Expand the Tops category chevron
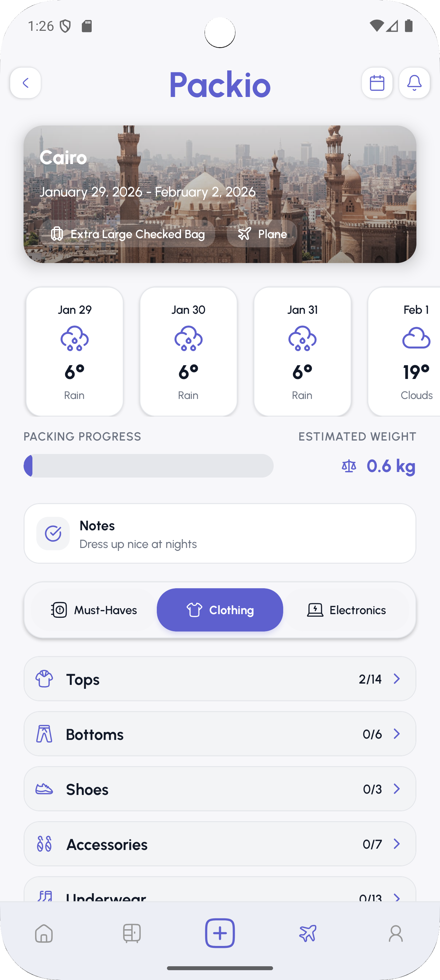The height and width of the screenshot is (980, 440). tap(397, 679)
